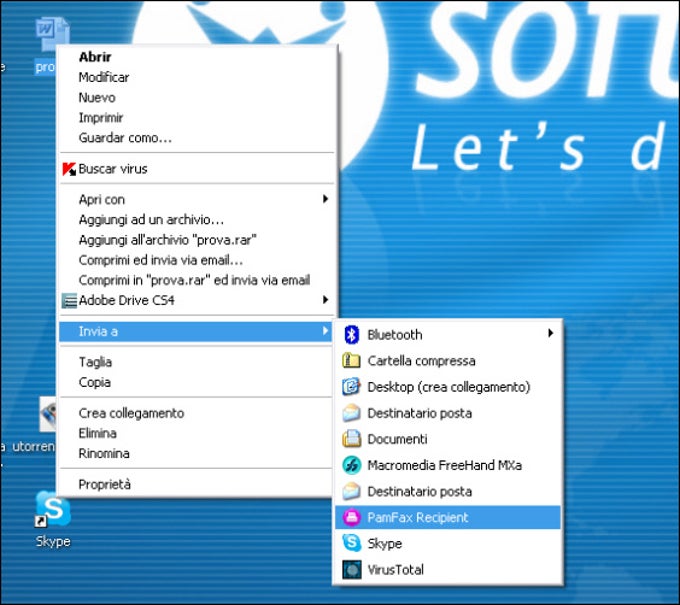Expand the Bluetooth submenu arrow
The height and width of the screenshot is (605, 680).
(550, 333)
